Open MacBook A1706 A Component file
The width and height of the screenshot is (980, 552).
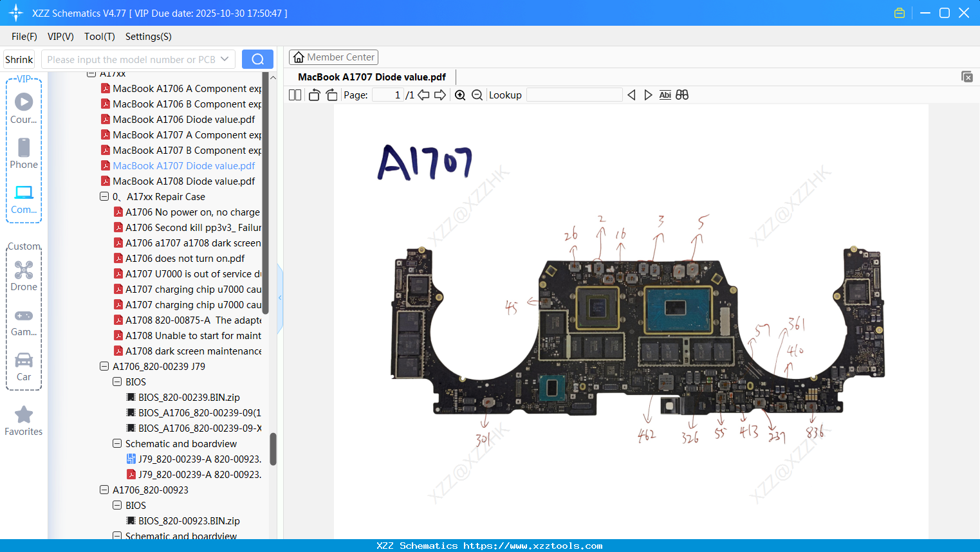click(x=187, y=89)
